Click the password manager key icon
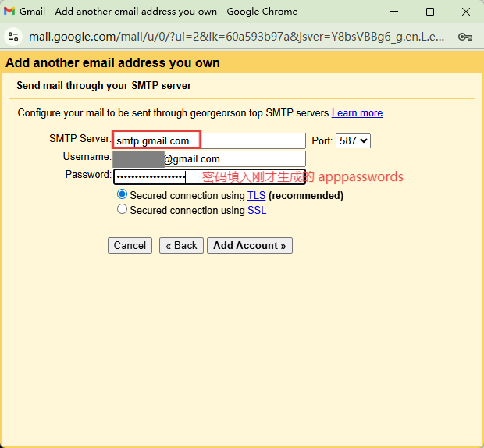 pyautogui.click(x=465, y=37)
